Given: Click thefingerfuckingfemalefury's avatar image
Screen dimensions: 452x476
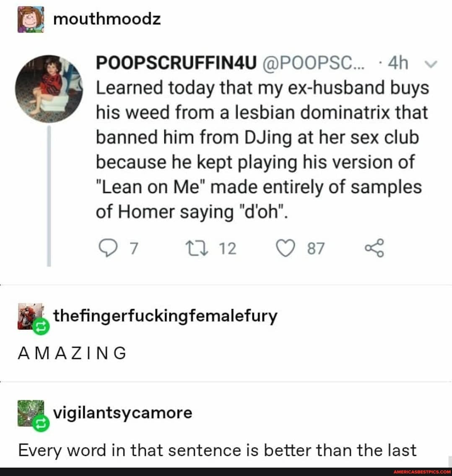Looking at the screenshot, I should pyautogui.click(x=29, y=315).
